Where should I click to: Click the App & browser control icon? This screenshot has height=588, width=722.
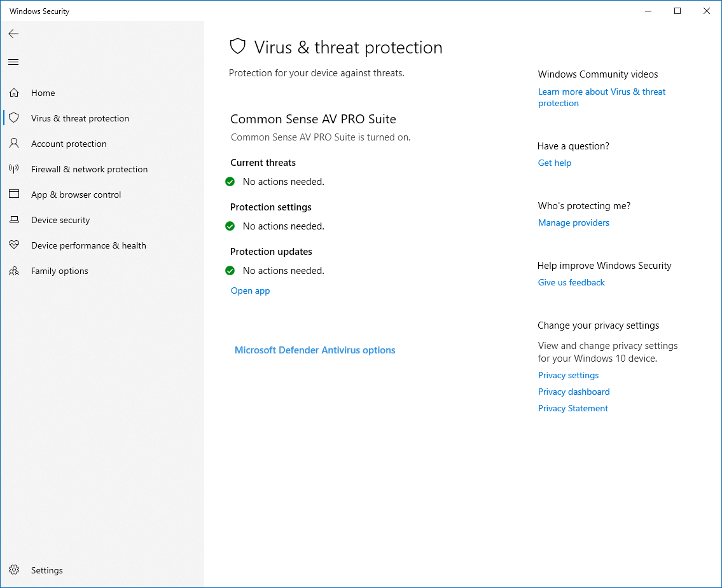14,195
